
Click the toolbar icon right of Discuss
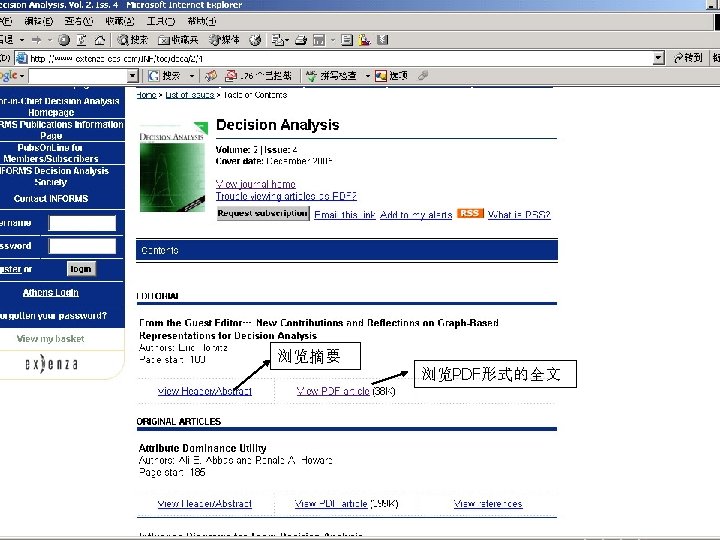[x=365, y=40]
